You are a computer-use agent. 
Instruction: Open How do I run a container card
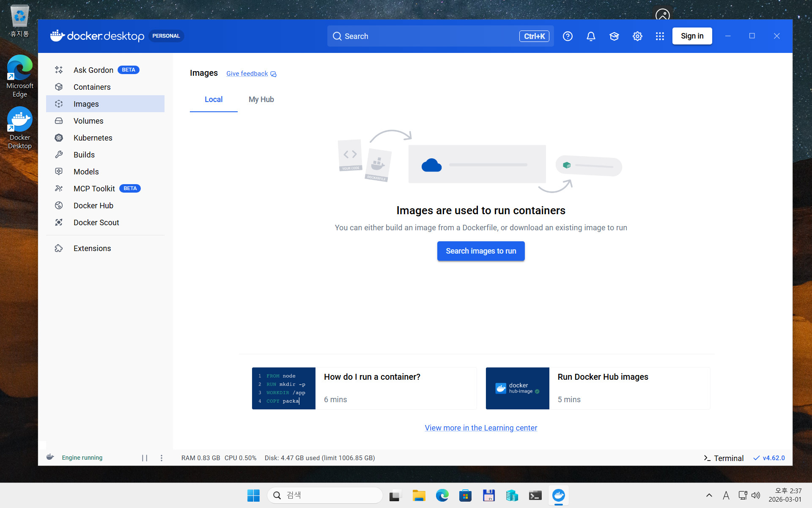click(364, 388)
